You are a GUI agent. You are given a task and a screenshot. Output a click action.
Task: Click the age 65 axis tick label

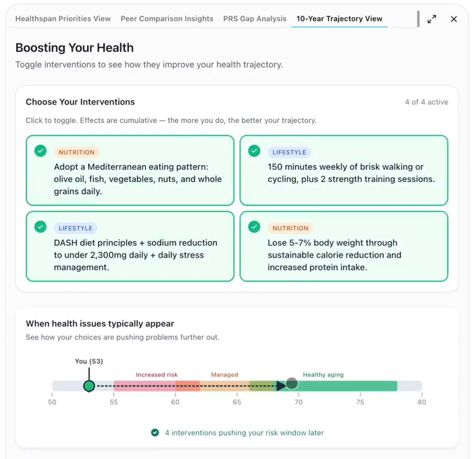click(237, 402)
